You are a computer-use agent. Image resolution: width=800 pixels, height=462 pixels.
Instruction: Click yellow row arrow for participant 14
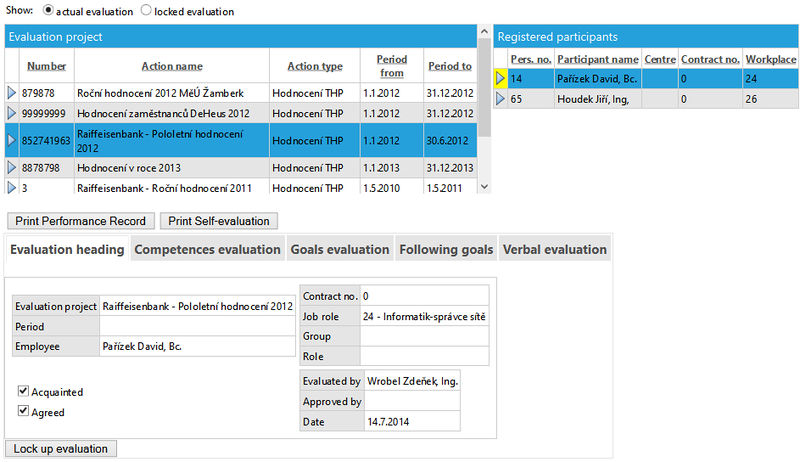coord(500,79)
